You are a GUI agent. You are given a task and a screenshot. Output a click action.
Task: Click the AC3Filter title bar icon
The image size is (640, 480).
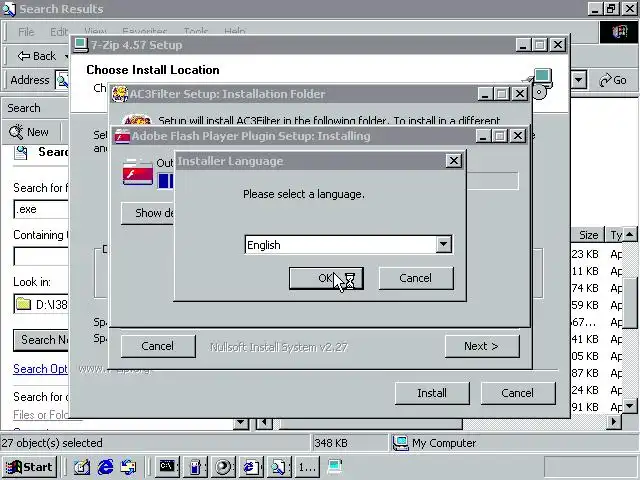[120, 94]
